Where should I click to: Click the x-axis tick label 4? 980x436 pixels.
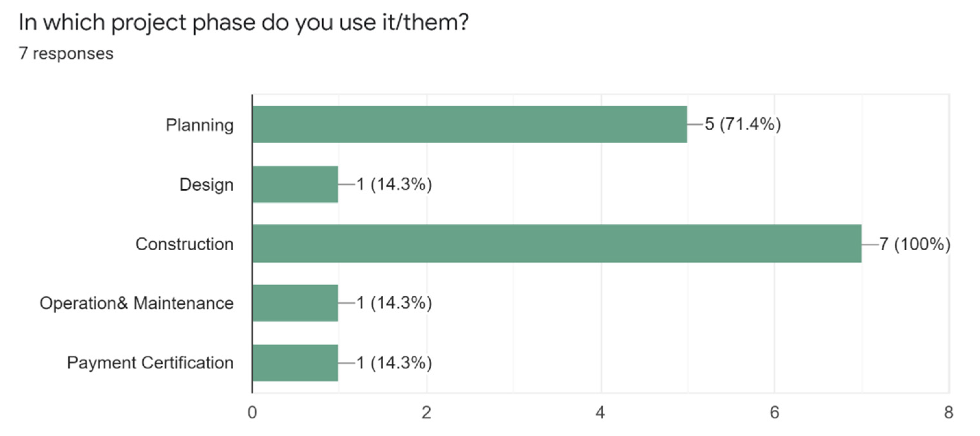coord(600,412)
